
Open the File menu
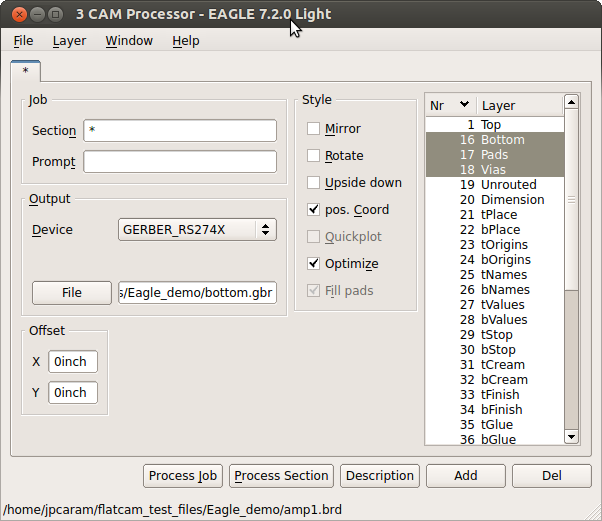(23, 41)
